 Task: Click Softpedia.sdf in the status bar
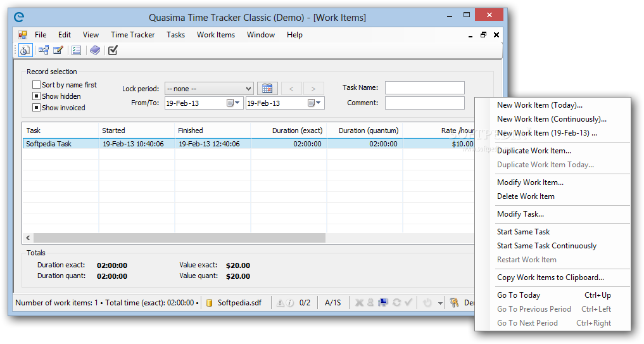pyautogui.click(x=239, y=303)
